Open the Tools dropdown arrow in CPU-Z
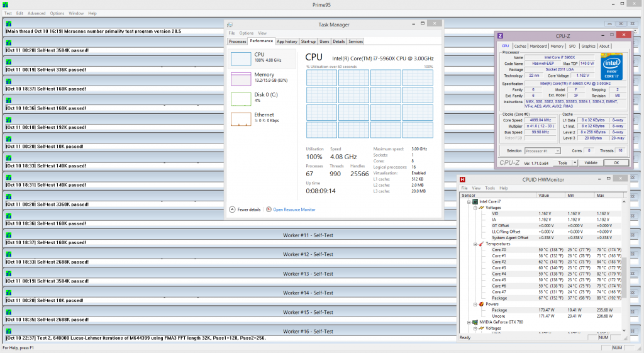Viewport: 644px width, 353px height. (575, 163)
